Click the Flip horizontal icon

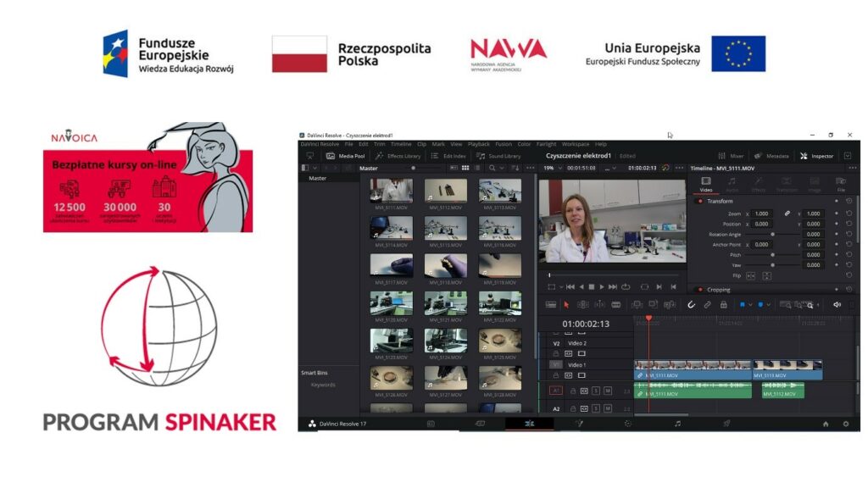(x=751, y=276)
